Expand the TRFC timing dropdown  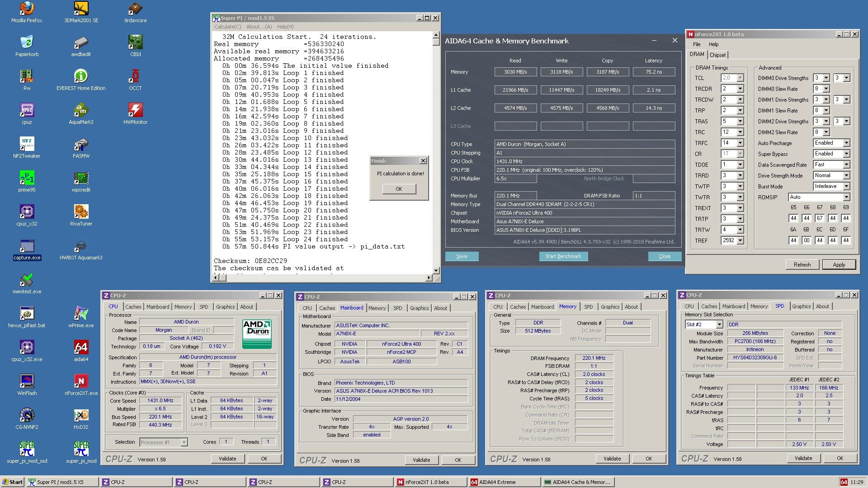click(740, 143)
